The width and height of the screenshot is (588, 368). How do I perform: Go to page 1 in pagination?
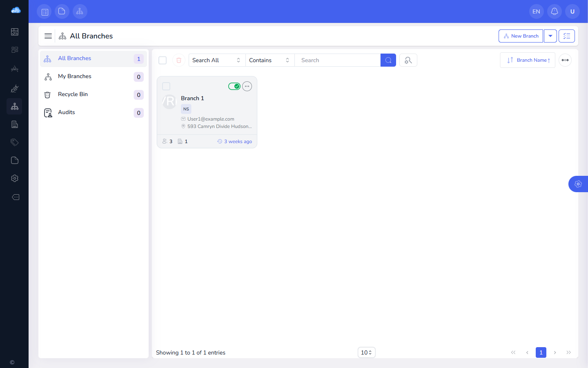[541, 352]
